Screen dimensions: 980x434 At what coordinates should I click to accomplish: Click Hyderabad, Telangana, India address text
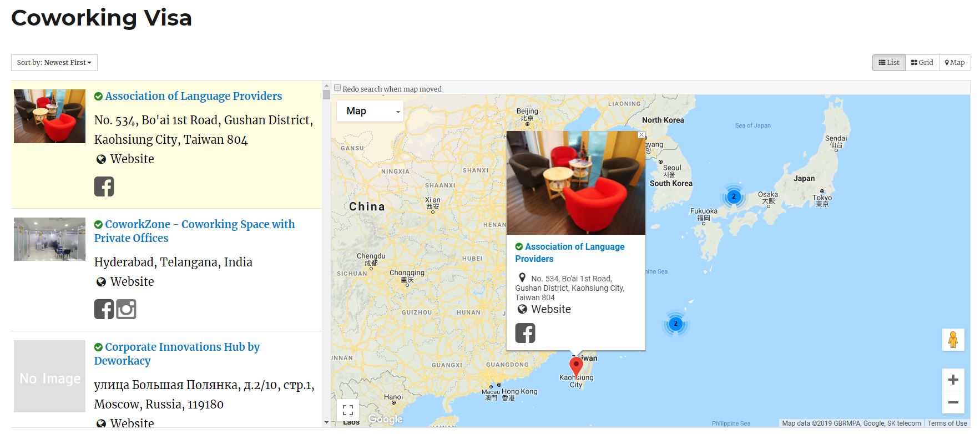(173, 262)
